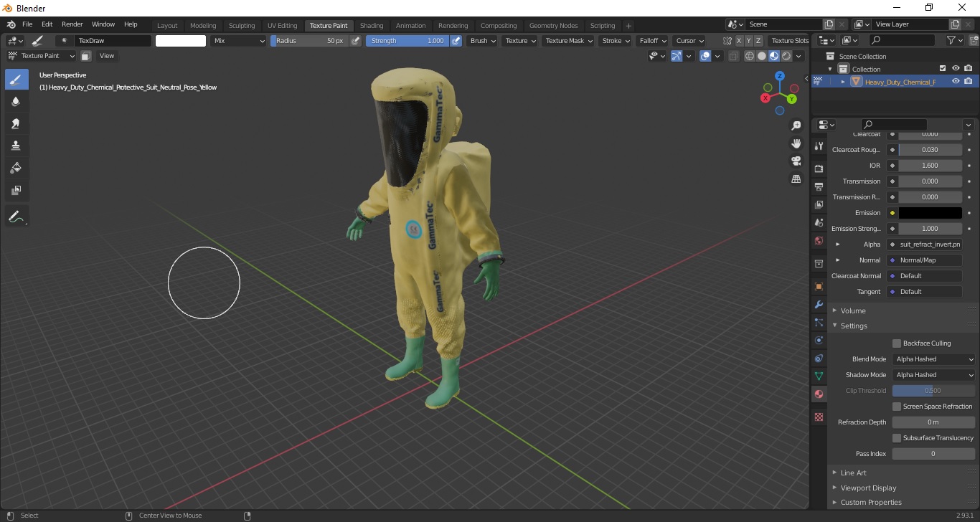Toggle the viewport gizmo display button

tap(677, 56)
